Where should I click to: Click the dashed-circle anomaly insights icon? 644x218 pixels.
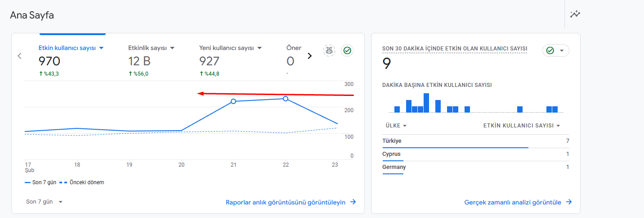(x=329, y=50)
